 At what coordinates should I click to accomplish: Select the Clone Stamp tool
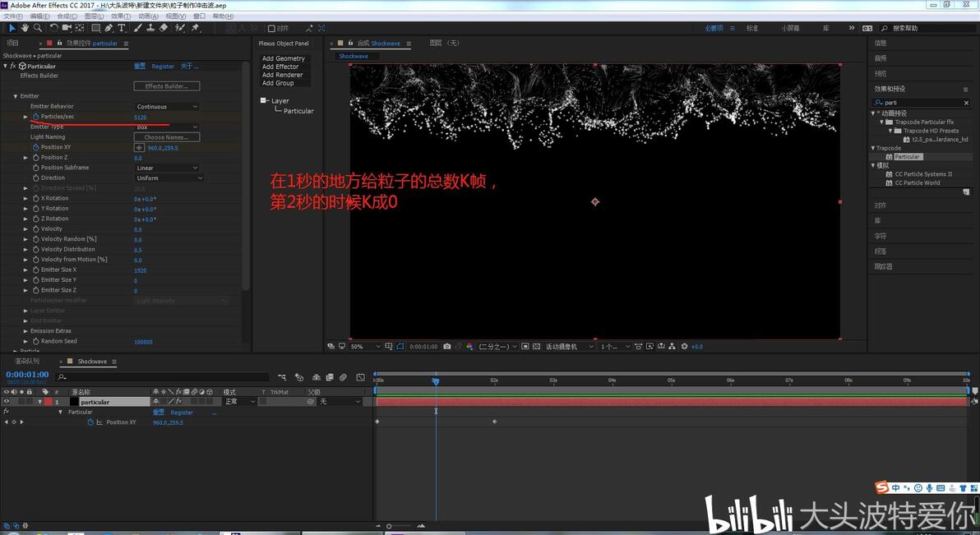(150, 28)
